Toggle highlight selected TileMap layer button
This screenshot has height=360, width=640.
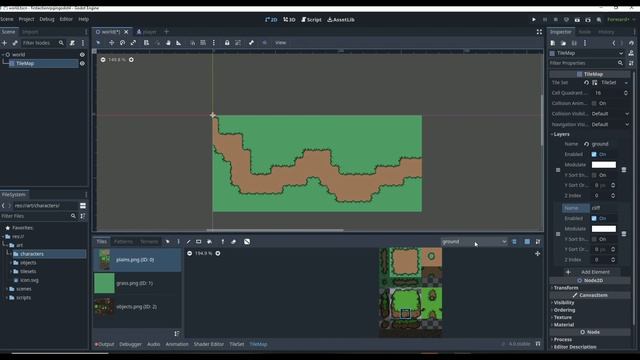(514, 242)
